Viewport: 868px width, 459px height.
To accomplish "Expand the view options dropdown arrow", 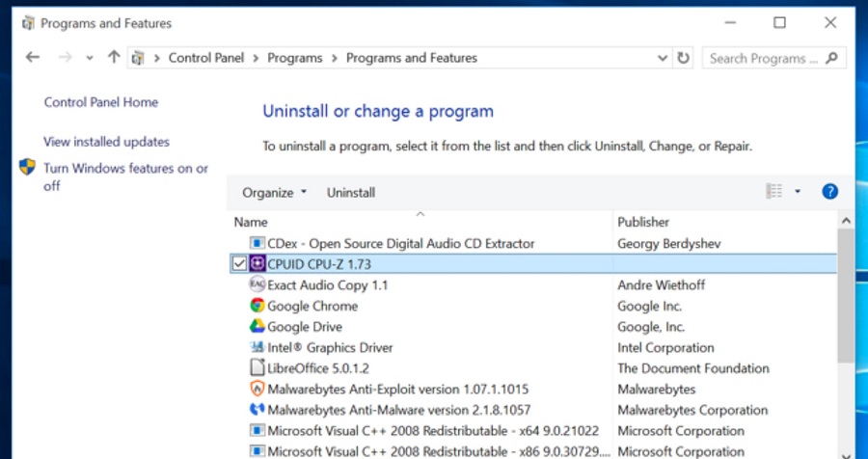I will [798, 192].
